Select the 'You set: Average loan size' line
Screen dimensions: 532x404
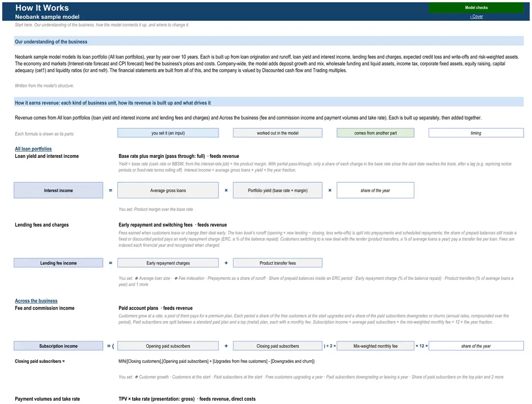tap(316, 281)
